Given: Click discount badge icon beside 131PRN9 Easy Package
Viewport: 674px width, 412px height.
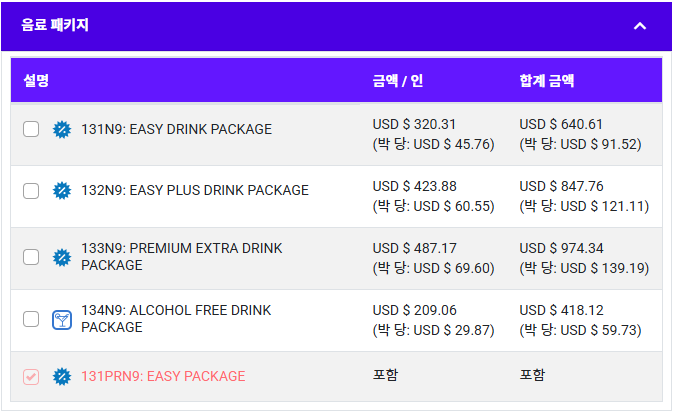Looking at the screenshot, I should tap(62, 377).
